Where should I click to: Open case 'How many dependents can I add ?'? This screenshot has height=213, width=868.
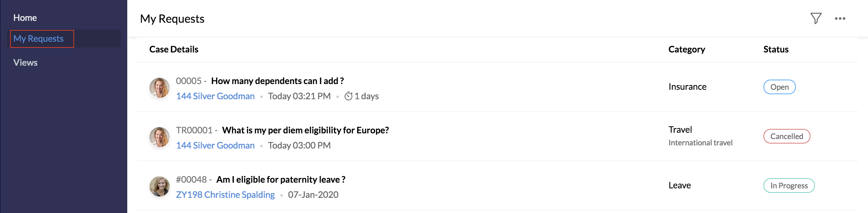277,81
